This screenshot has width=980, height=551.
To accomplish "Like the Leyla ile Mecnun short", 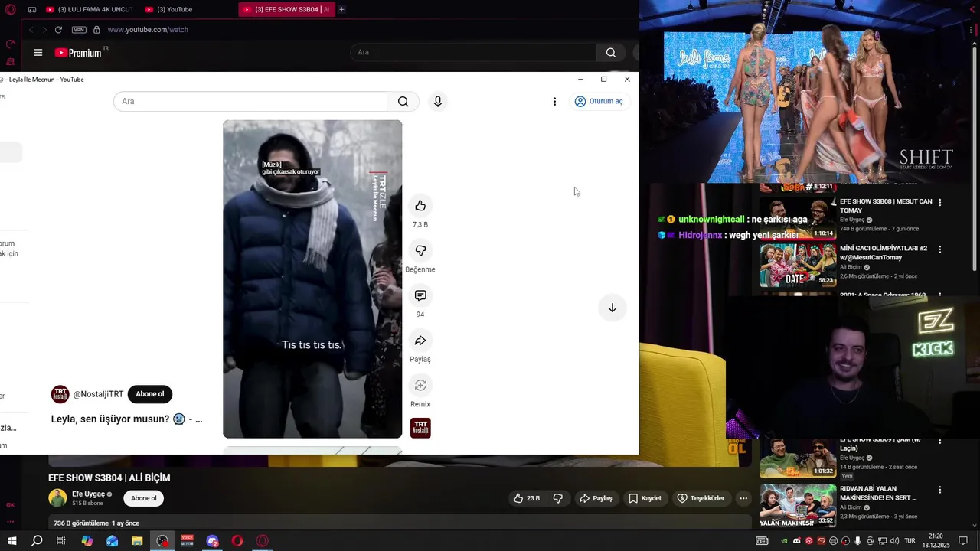I will pos(420,205).
